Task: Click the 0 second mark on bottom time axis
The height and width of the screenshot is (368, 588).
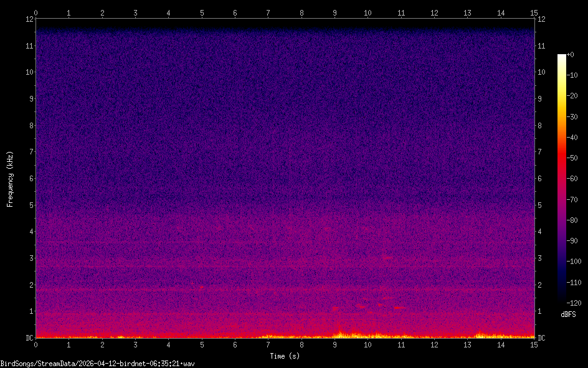Action: click(36, 344)
